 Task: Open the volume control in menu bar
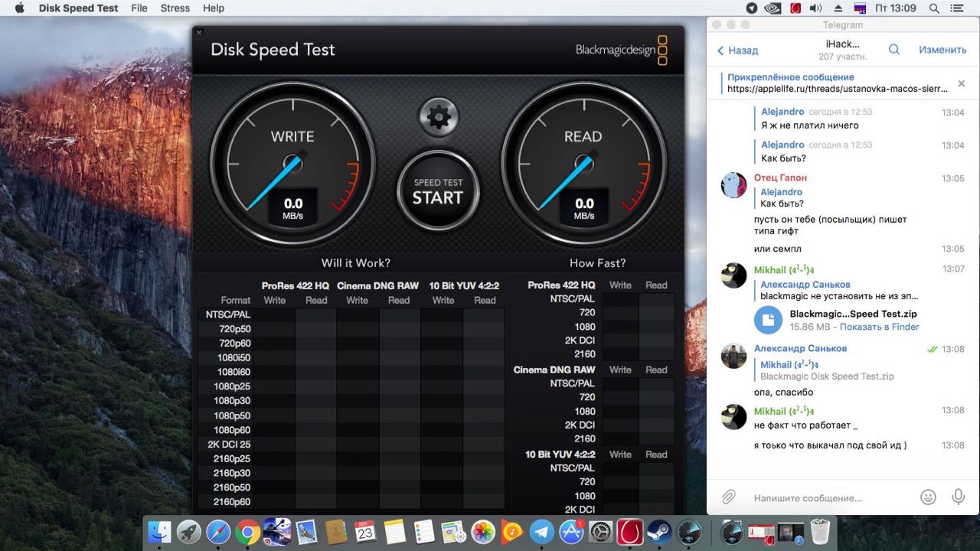pyautogui.click(x=815, y=8)
